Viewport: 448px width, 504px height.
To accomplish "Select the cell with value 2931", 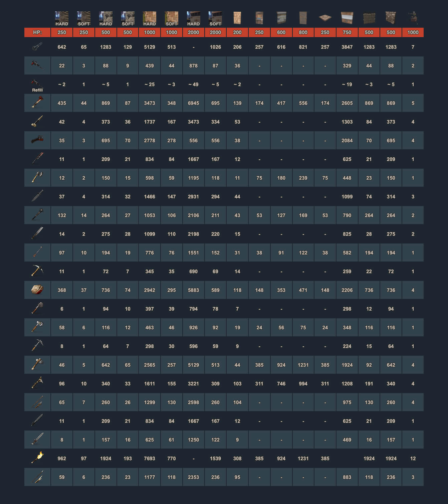I will pos(194,197).
